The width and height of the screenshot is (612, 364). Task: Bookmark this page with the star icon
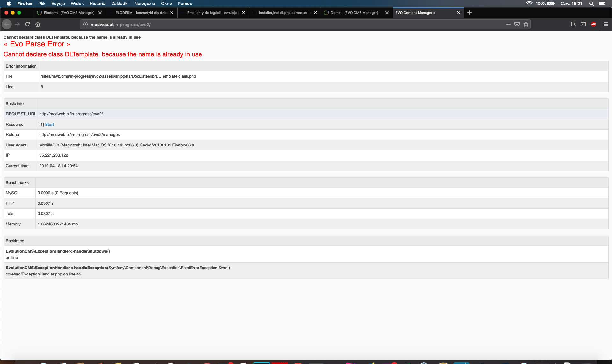coord(526,24)
